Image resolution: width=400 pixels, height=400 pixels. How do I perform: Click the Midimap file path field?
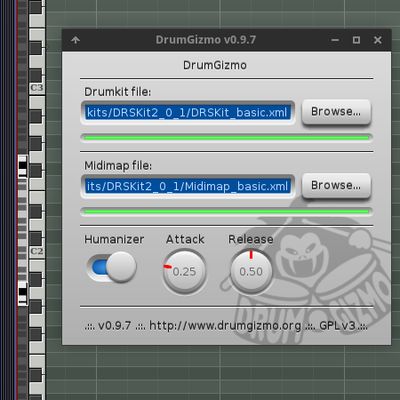click(x=188, y=186)
